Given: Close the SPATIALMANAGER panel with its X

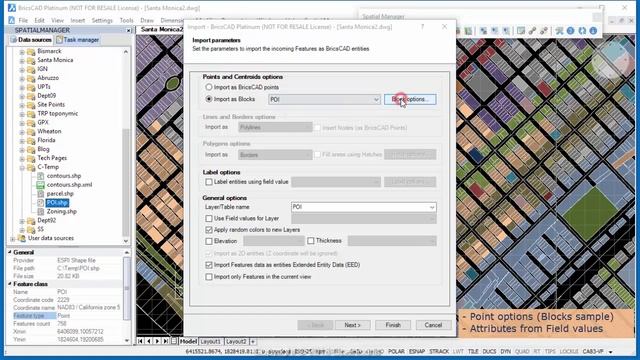Looking at the screenshot, I should point(128,31).
